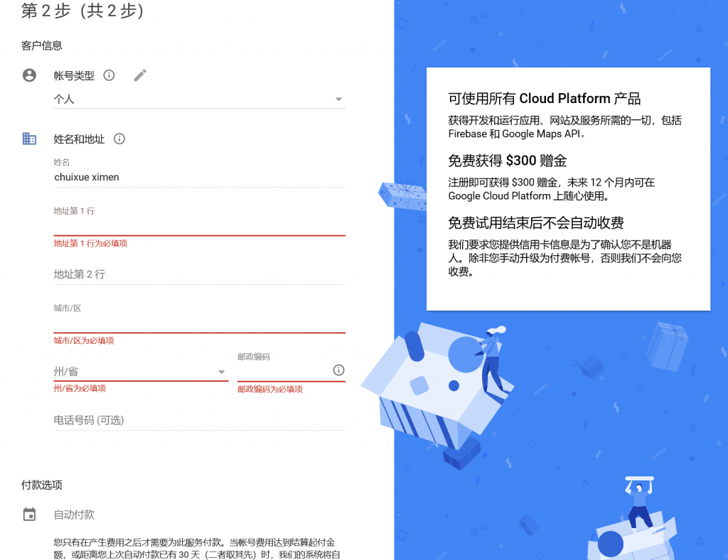Click the calendar icon beside 自动付款
This screenshot has width=728, height=560.
[x=29, y=515]
